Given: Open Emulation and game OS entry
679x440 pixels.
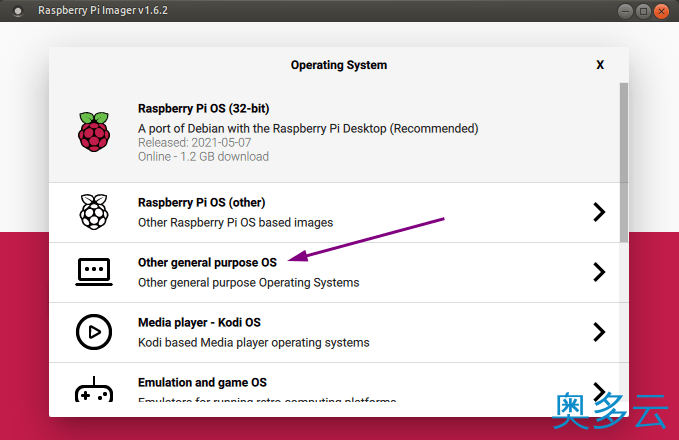Looking at the screenshot, I should (x=334, y=382).
